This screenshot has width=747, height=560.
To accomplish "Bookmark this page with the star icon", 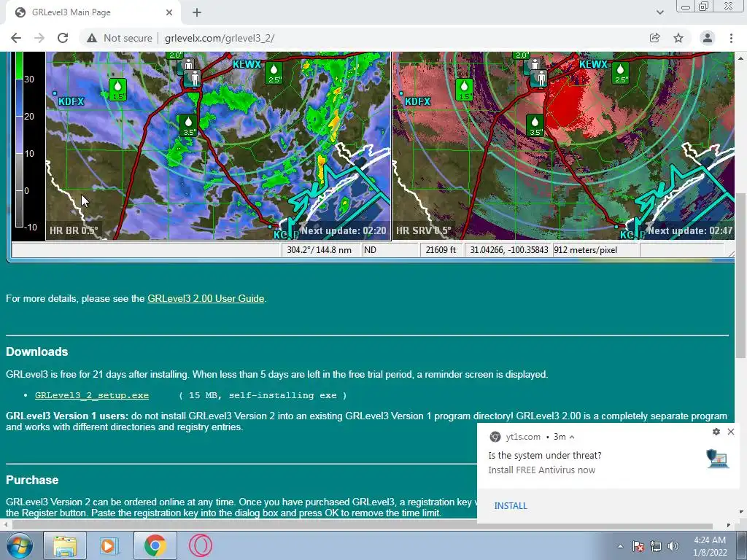I will pos(678,38).
